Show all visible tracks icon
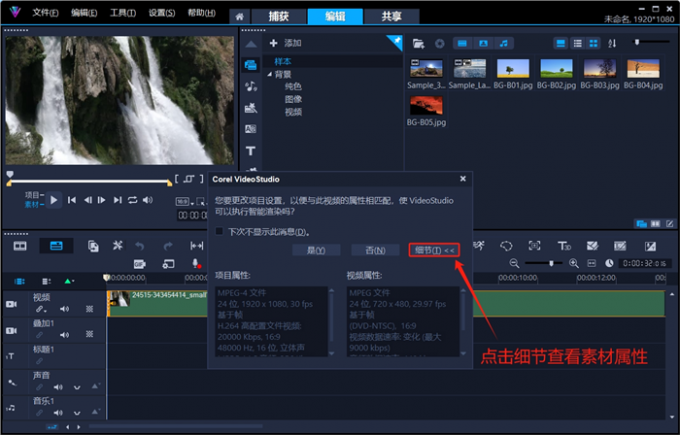 tap(20, 281)
